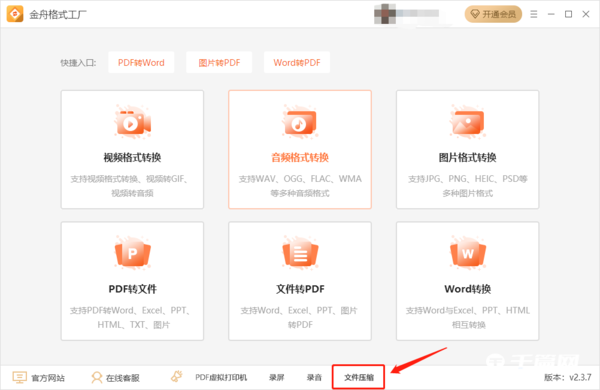
Task: Choose the Word转换 title
Action: 468,289
